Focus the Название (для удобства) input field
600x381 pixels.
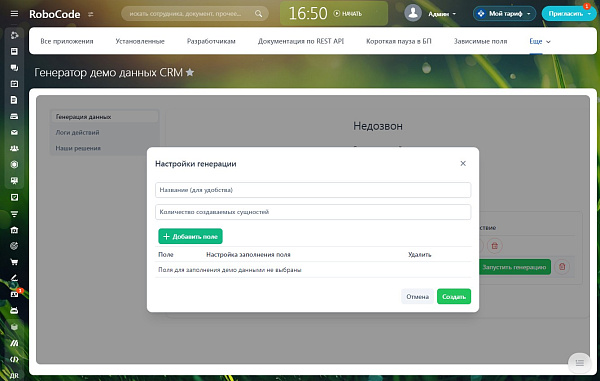(x=313, y=190)
